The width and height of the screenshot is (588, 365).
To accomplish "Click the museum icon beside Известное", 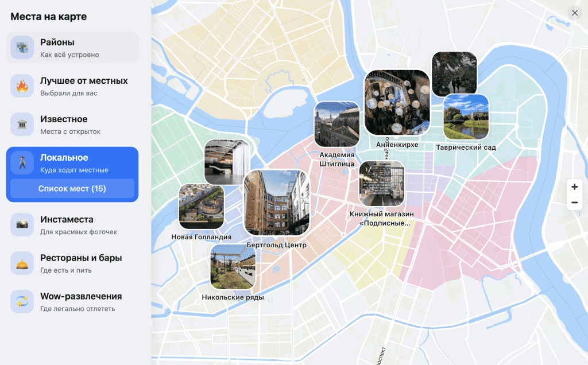I will click(22, 125).
